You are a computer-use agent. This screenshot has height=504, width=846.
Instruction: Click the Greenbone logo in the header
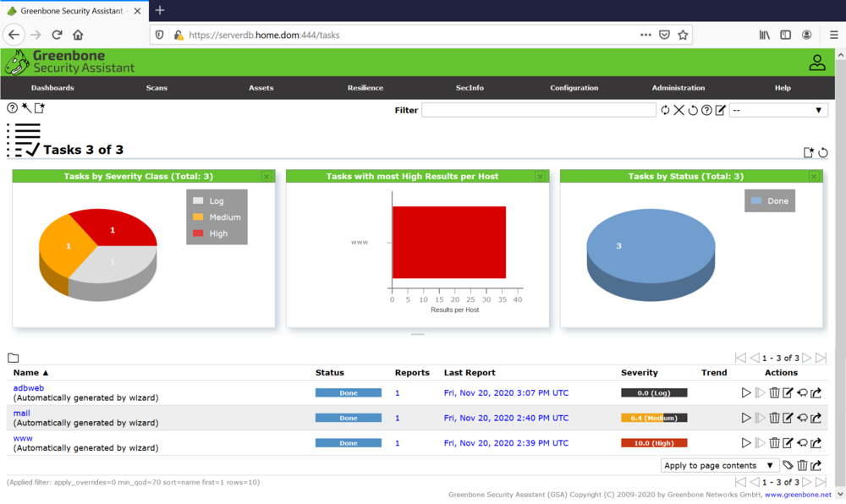click(x=69, y=62)
